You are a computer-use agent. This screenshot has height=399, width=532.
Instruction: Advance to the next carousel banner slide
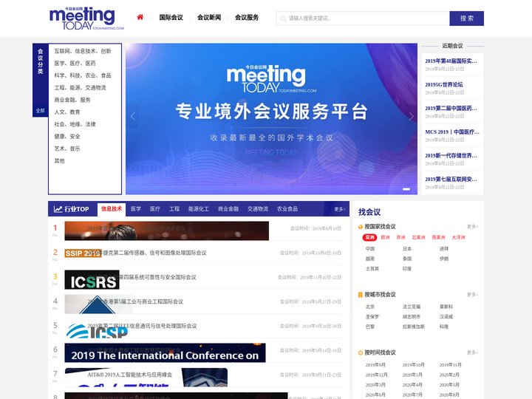[x=411, y=117]
